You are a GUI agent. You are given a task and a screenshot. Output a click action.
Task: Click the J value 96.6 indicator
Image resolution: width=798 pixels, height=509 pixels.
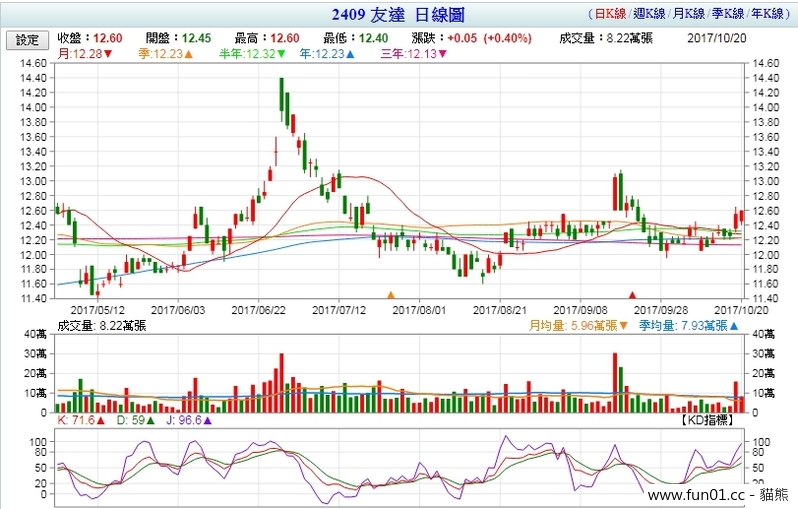(x=186, y=421)
